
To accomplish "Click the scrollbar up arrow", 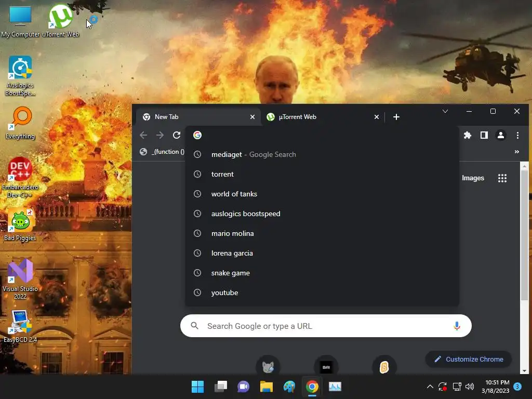I will click(525, 166).
